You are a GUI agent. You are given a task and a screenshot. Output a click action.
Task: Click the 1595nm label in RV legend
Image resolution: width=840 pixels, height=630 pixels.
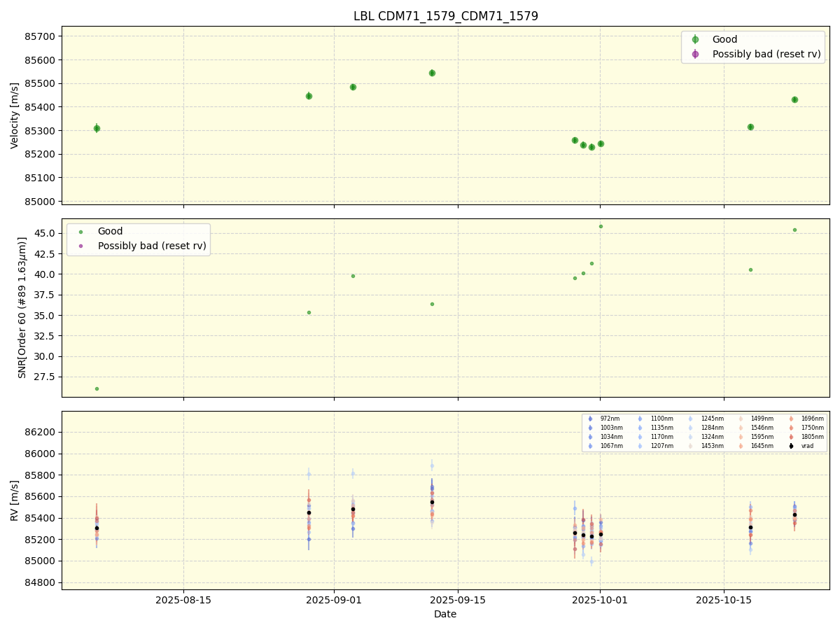[762, 437]
